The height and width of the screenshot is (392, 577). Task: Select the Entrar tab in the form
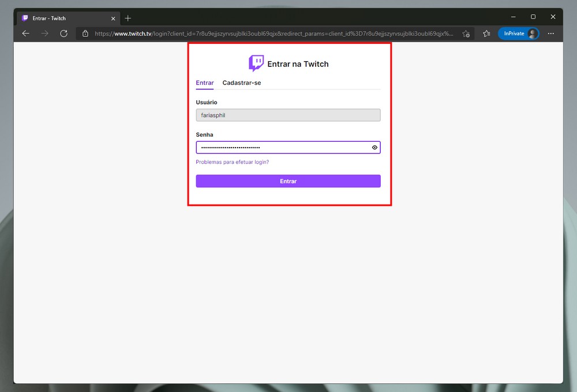[x=205, y=83]
